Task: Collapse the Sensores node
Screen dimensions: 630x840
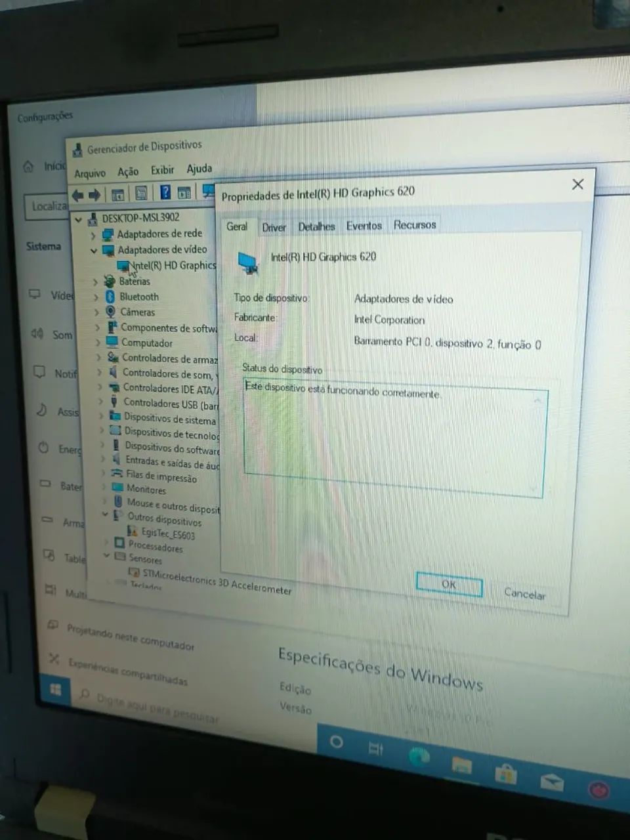Action: pyautogui.click(x=106, y=556)
